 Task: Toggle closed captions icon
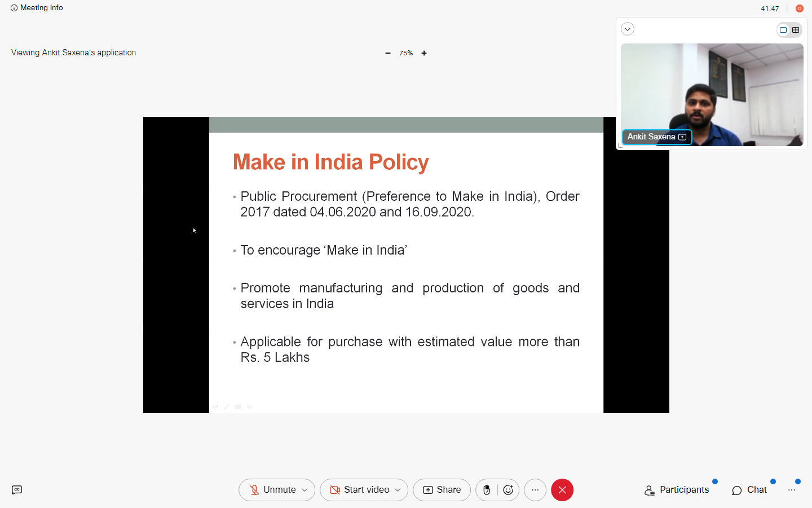pos(17,490)
